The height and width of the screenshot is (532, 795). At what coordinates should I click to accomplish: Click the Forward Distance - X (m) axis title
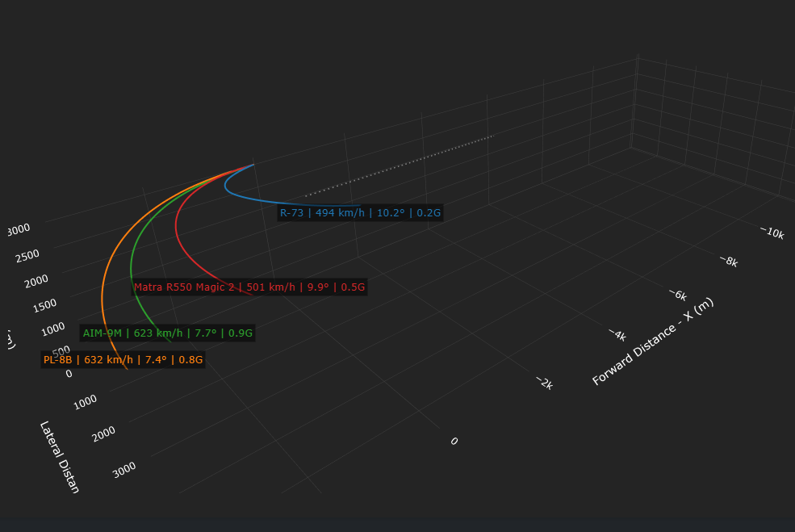tap(653, 341)
